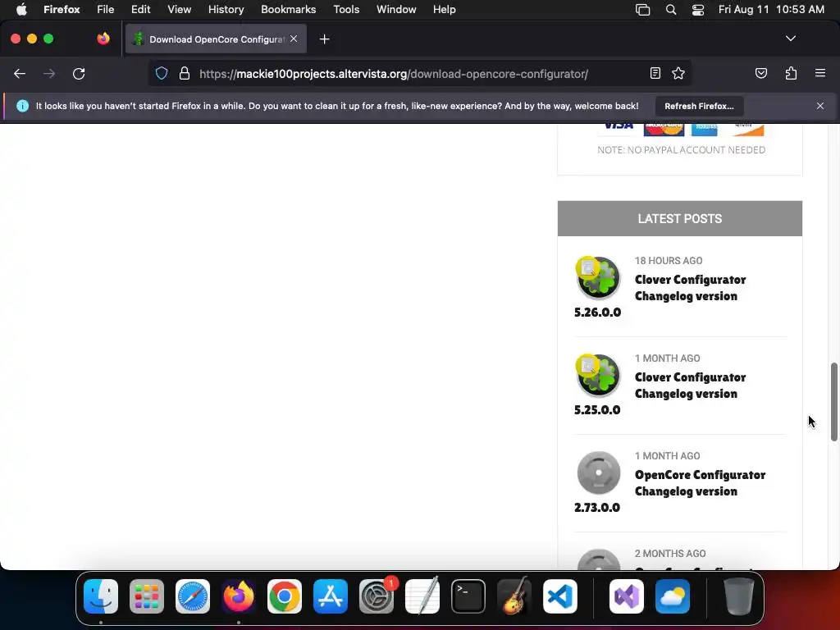
Task: Show site security padlock info
Action: point(185,73)
